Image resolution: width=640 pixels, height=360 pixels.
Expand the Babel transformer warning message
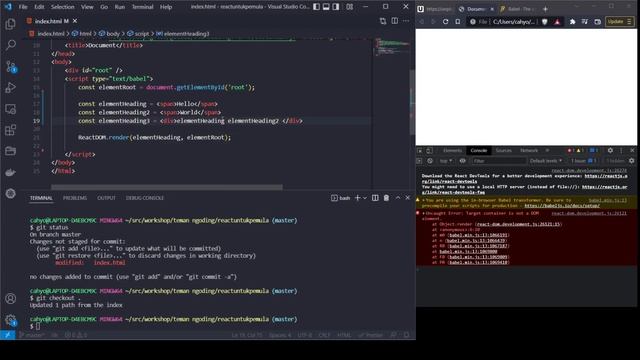pos(424,200)
